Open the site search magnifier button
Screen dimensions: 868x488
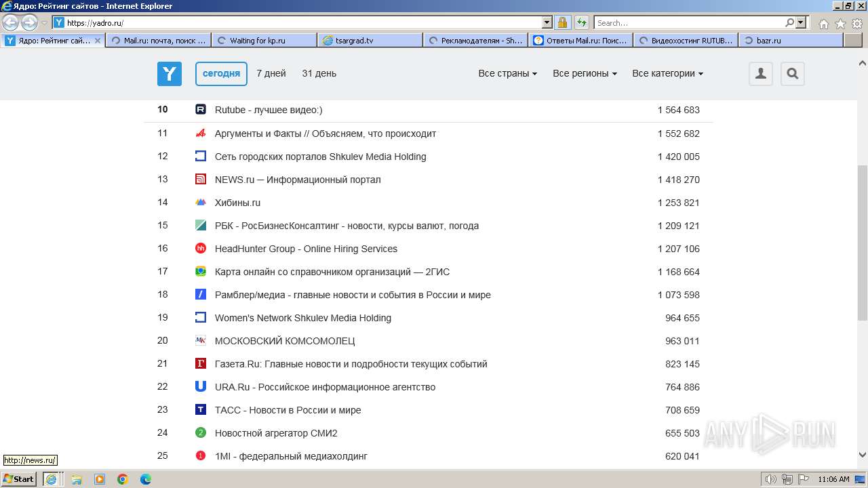pyautogui.click(x=793, y=74)
